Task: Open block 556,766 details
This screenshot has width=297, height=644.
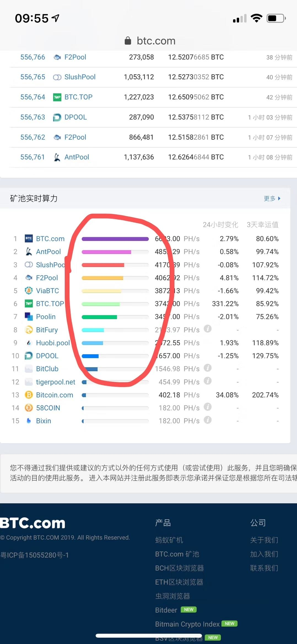Action: tap(33, 57)
